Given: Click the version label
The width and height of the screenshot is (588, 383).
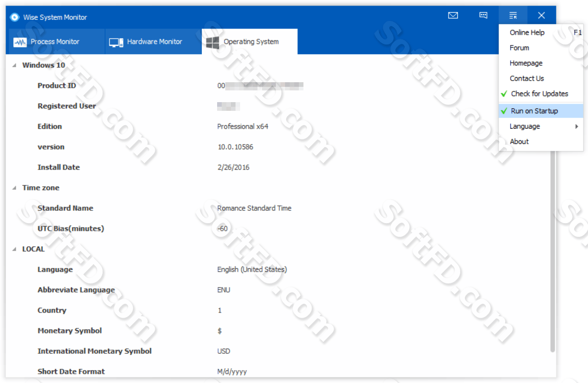Looking at the screenshot, I should [x=51, y=147].
